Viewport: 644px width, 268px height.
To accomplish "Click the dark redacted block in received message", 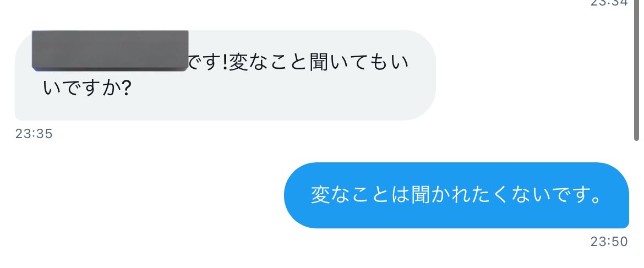I will tap(110, 51).
